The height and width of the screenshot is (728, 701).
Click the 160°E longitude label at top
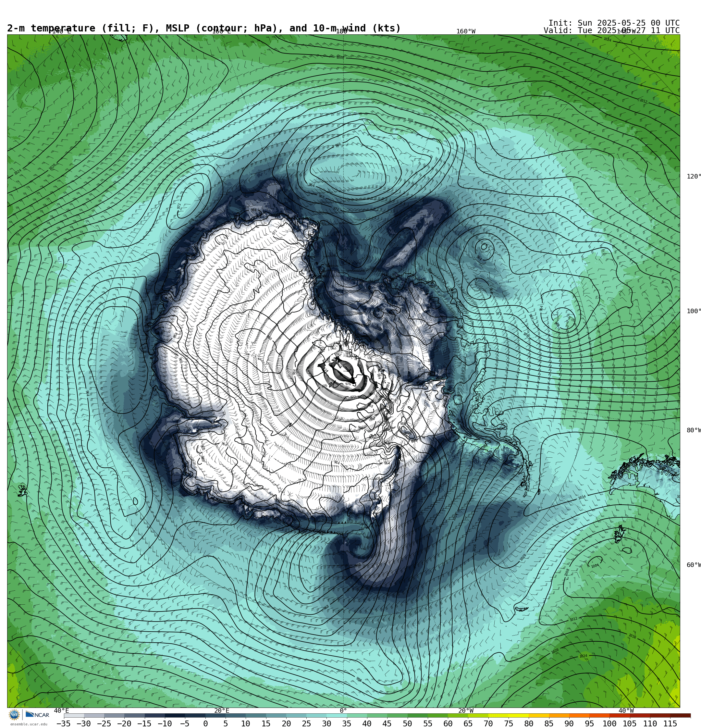pos(221,31)
